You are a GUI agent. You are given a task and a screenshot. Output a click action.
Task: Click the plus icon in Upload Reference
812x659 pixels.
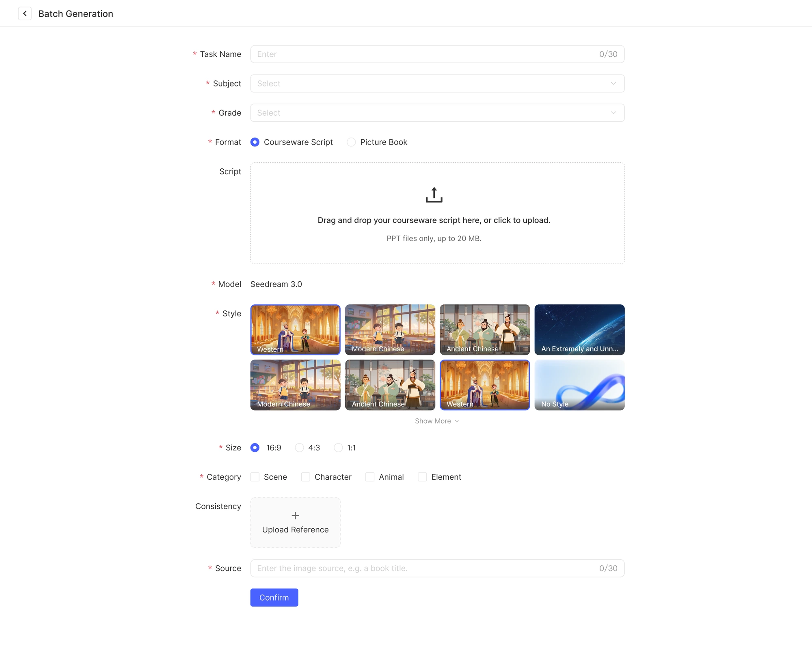pos(296,515)
